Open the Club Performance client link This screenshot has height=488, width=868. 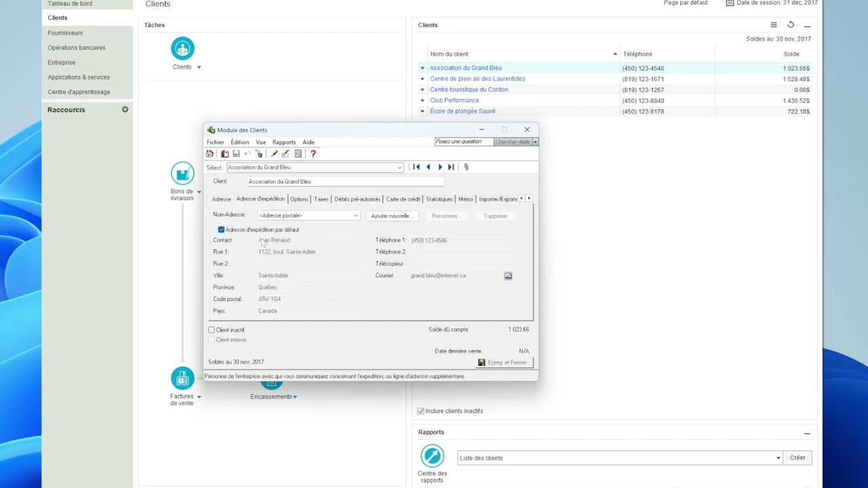point(454,101)
